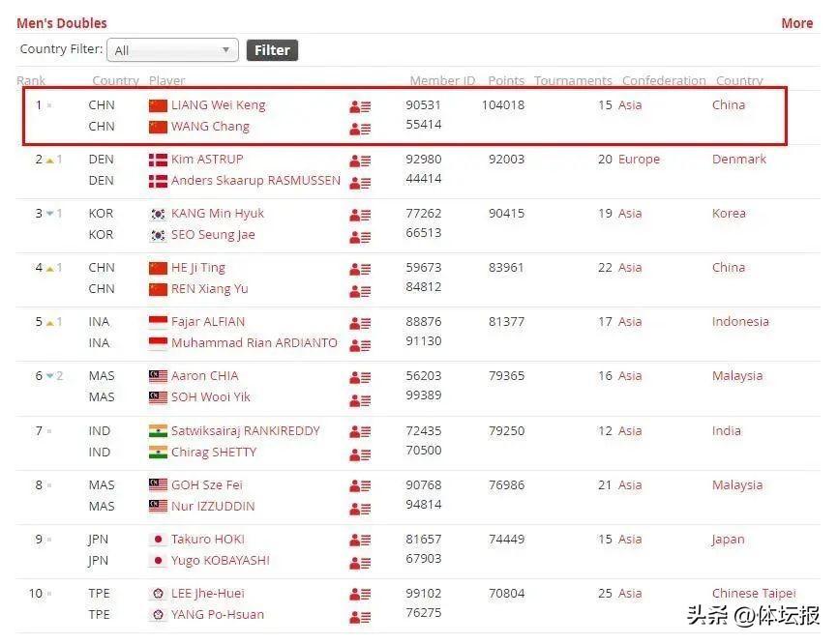Image resolution: width=838 pixels, height=644 pixels.
Task: Sort table by Points column header
Action: [x=506, y=81]
